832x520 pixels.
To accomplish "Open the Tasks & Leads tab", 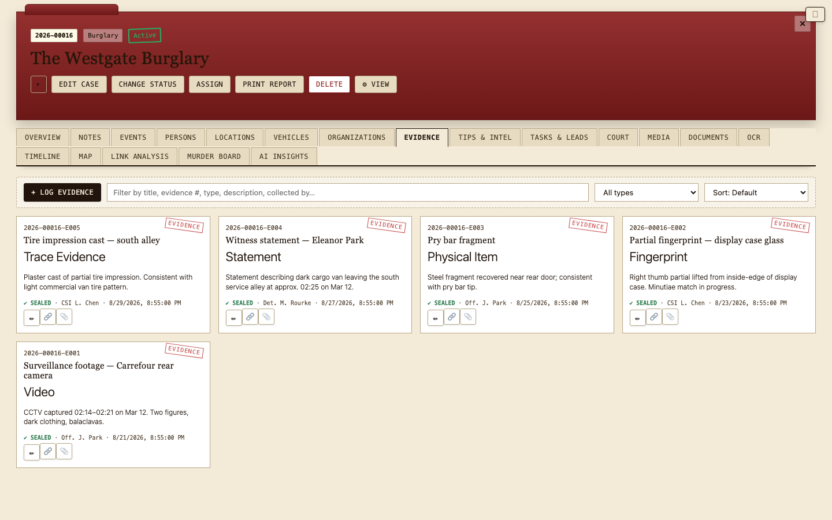I will (x=559, y=137).
